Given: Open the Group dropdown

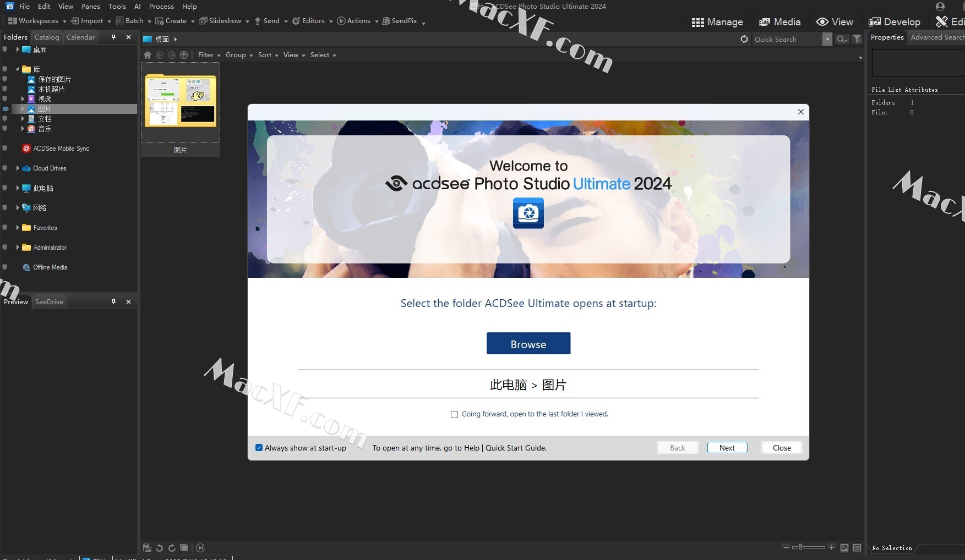Looking at the screenshot, I should 239,55.
